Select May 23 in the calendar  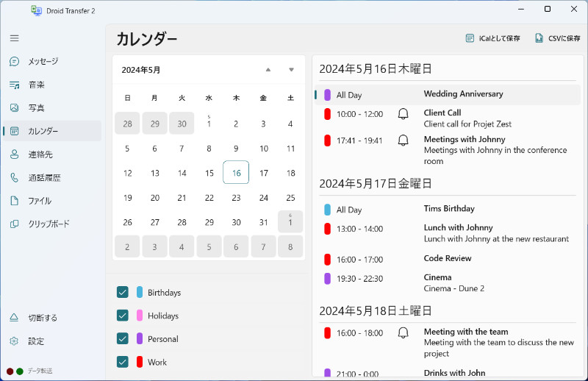236,199
